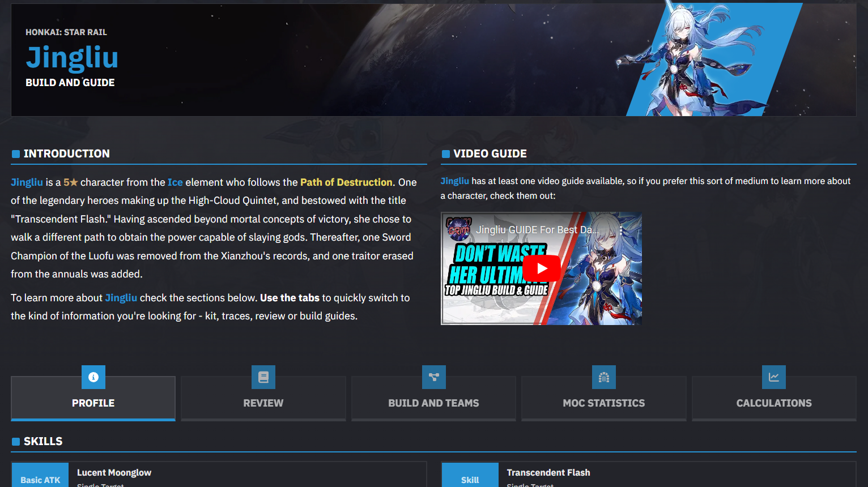Go to the CALCULATIONS tab label
Viewport: 868px width, 487px height.
pos(773,403)
